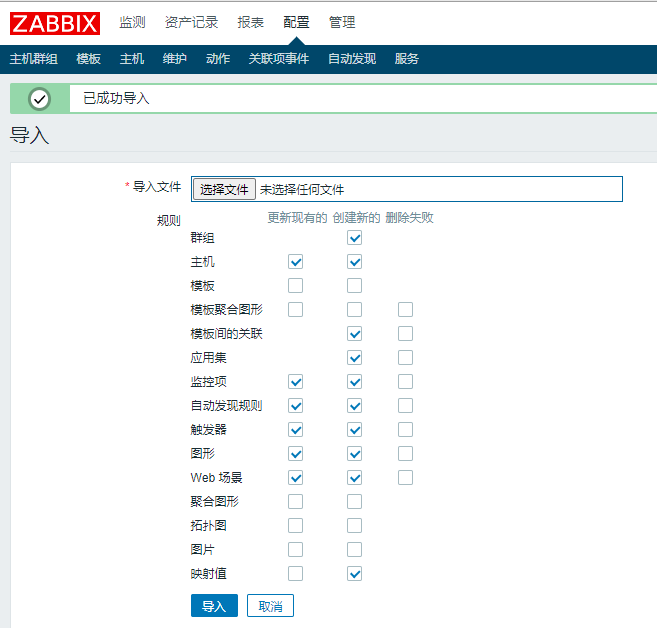Enable 图形 删除失败 checkbox
Screen dimensions: 657x628
tap(405, 453)
